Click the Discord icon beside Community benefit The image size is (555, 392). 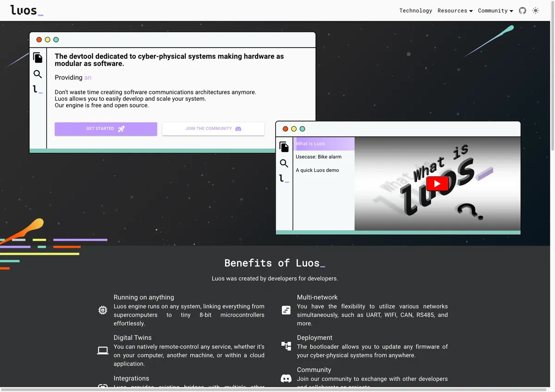pos(286,379)
